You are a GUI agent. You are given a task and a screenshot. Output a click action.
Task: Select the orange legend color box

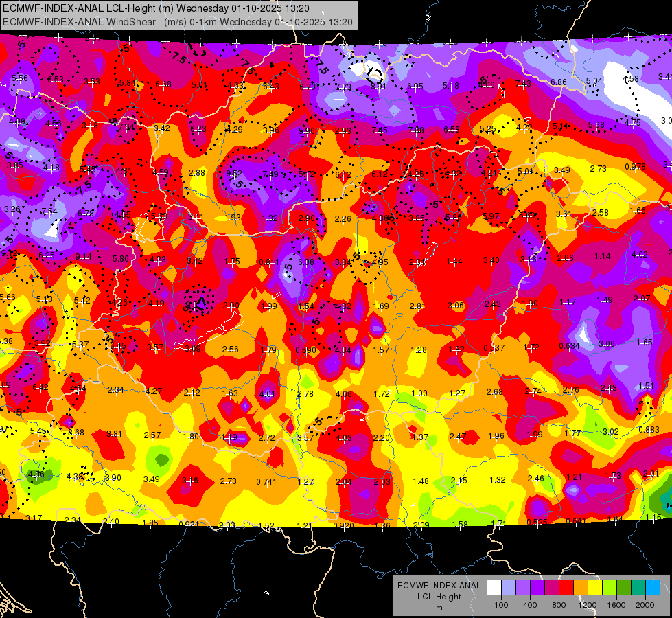point(581,587)
